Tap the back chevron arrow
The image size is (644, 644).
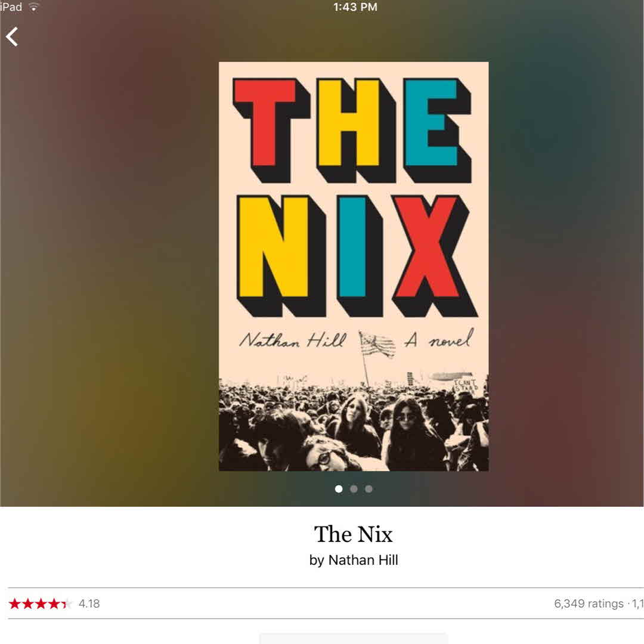pos(12,36)
